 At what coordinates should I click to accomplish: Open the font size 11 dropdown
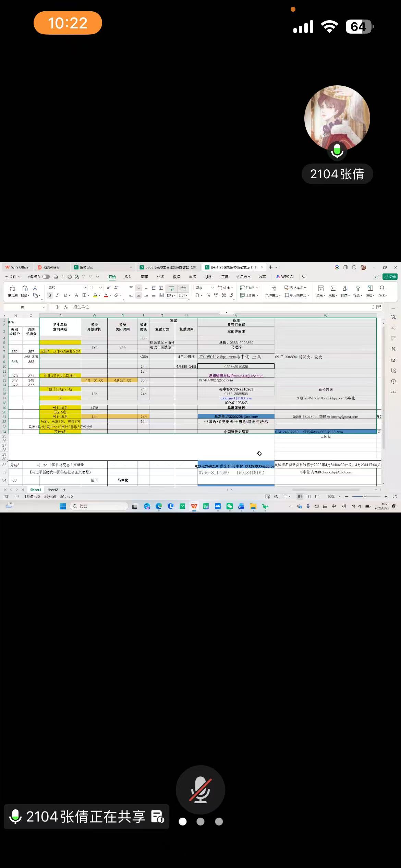100,288
